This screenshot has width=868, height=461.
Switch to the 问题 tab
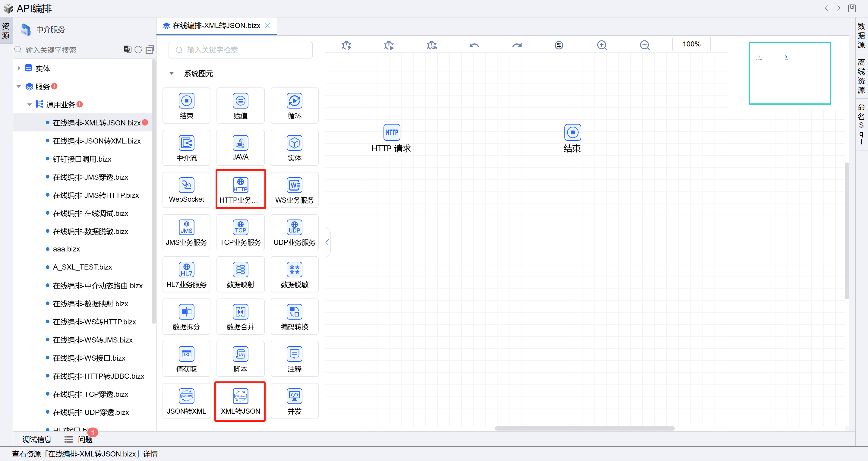[x=85, y=439]
